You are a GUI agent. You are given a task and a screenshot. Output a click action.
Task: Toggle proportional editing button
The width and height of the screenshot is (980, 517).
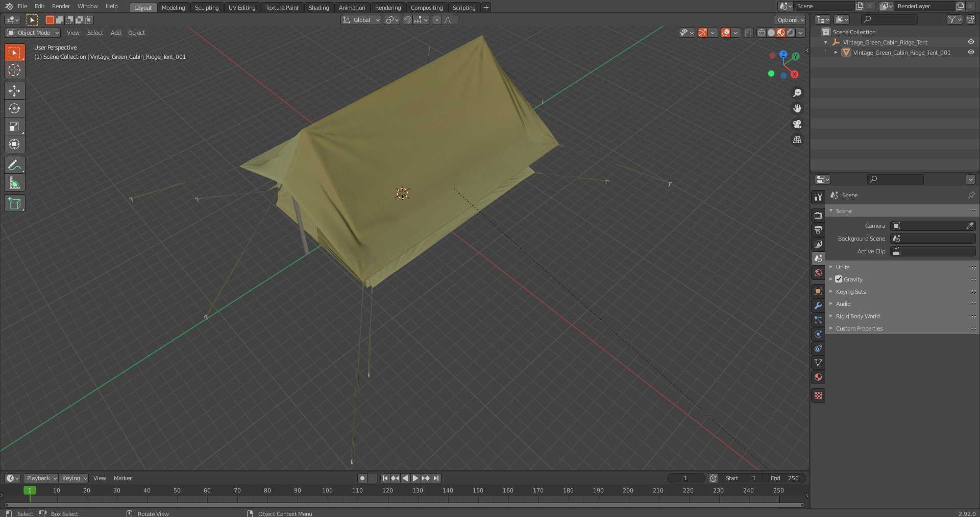point(436,20)
